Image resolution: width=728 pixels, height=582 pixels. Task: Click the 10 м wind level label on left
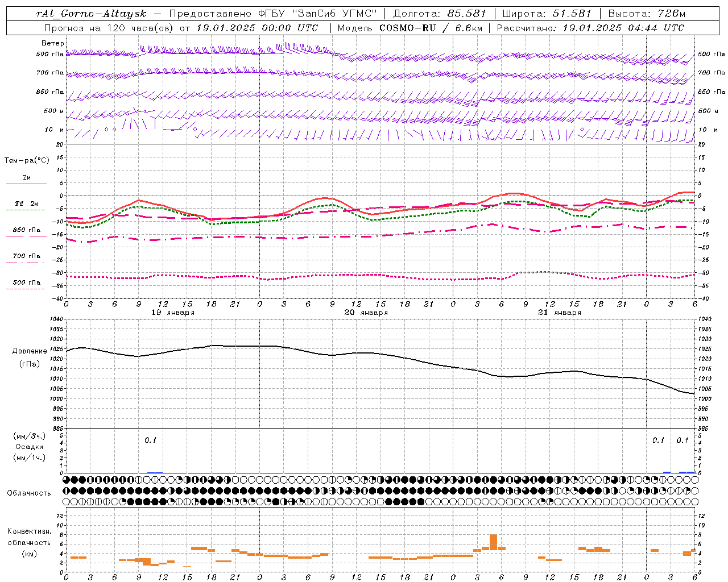click(54, 130)
